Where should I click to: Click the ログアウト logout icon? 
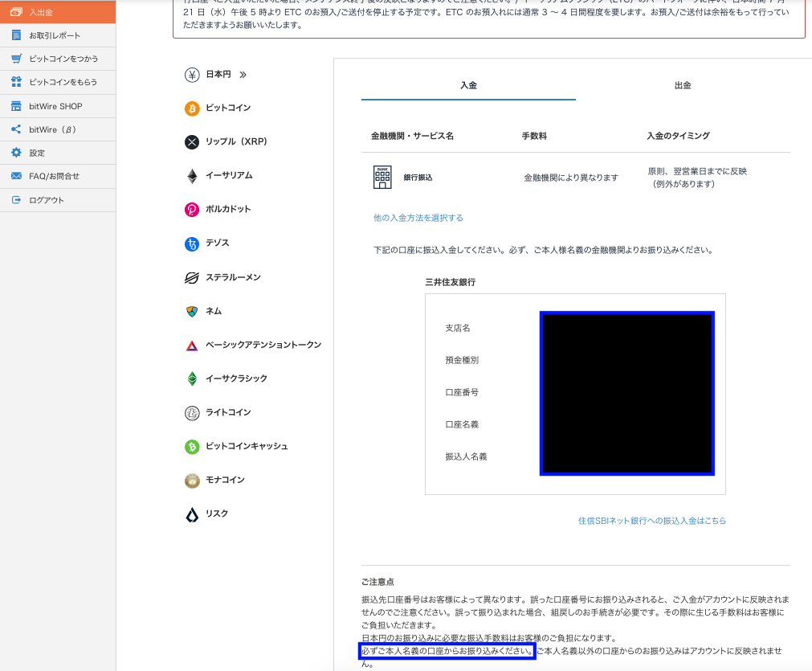point(16,200)
